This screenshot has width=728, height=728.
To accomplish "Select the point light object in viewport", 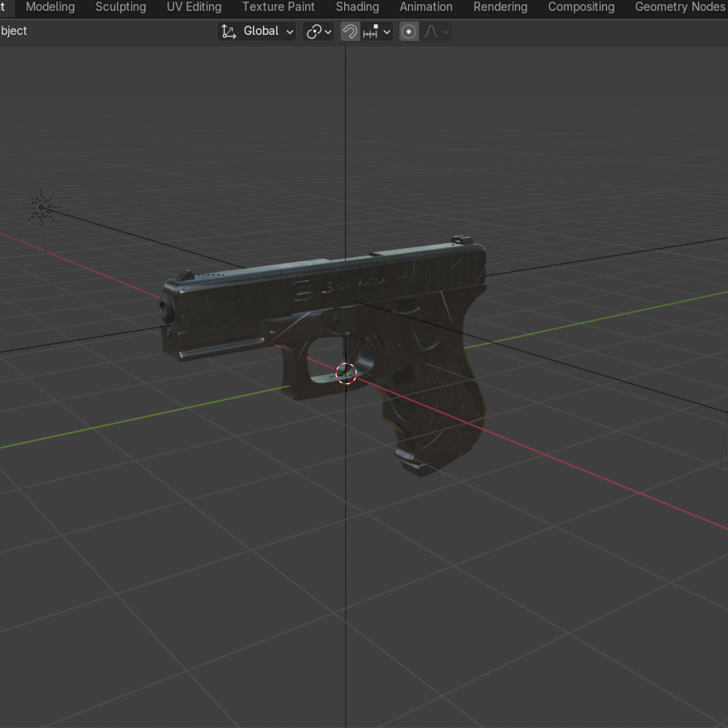I will pyautogui.click(x=41, y=207).
